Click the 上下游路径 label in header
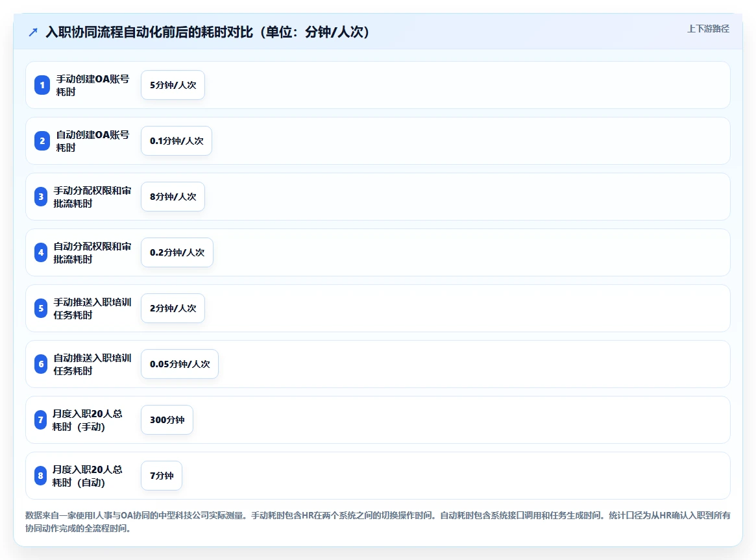 click(x=708, y=29)
